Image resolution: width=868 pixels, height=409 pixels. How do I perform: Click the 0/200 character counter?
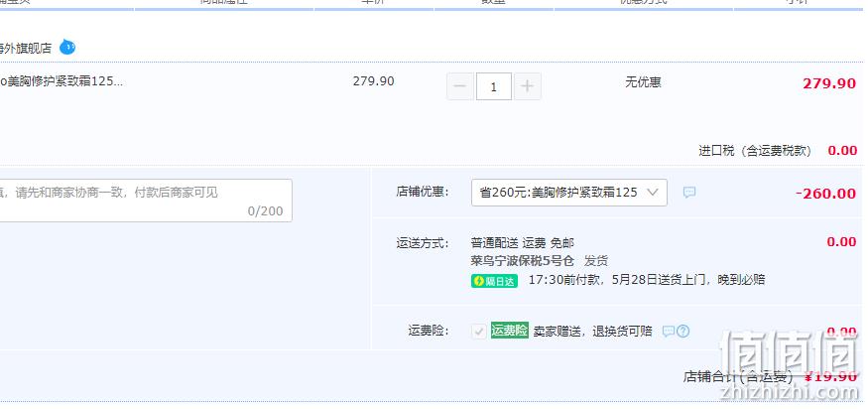tap(265, 211)
